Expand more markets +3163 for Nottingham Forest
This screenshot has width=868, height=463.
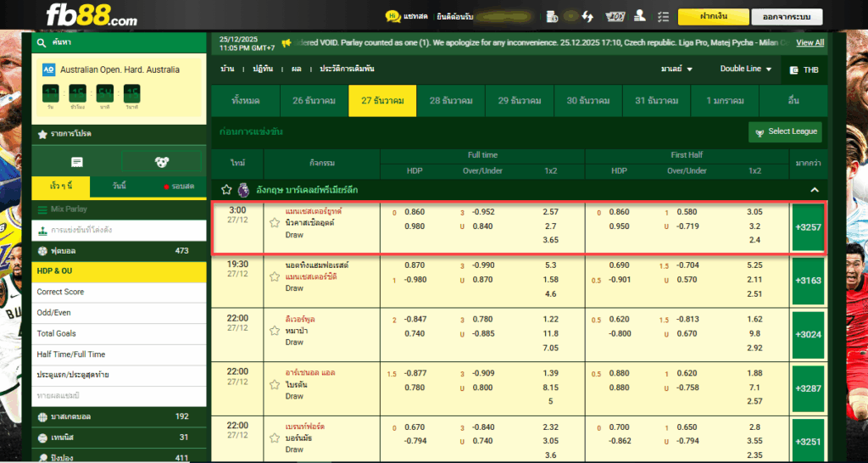(808, 281)
